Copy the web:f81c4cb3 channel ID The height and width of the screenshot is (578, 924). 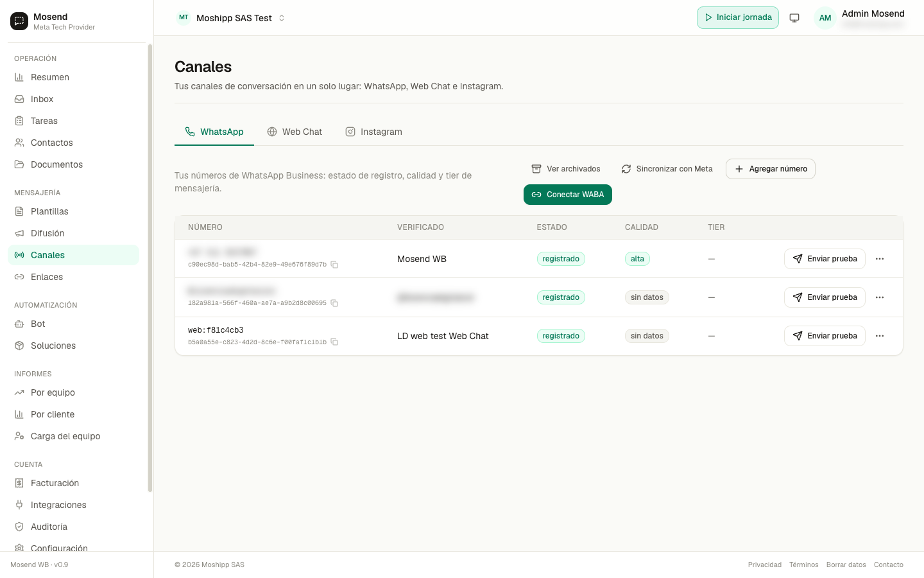(x=334, y=342)
